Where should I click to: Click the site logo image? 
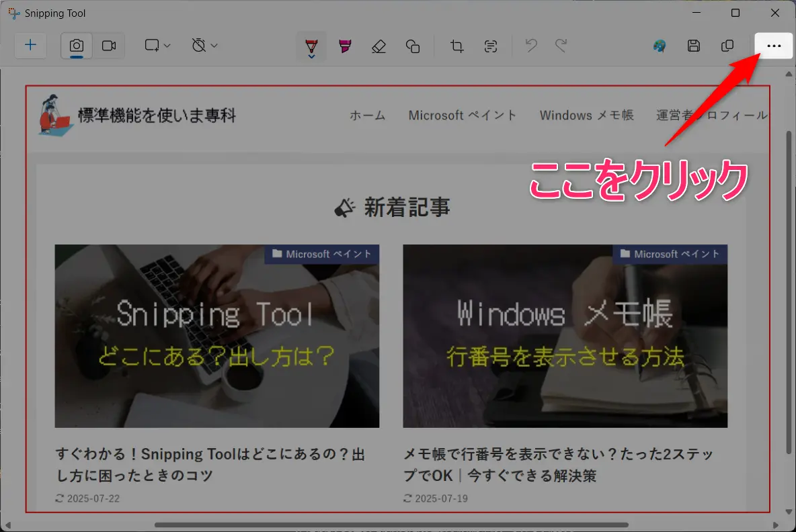(x=55, y=116)
